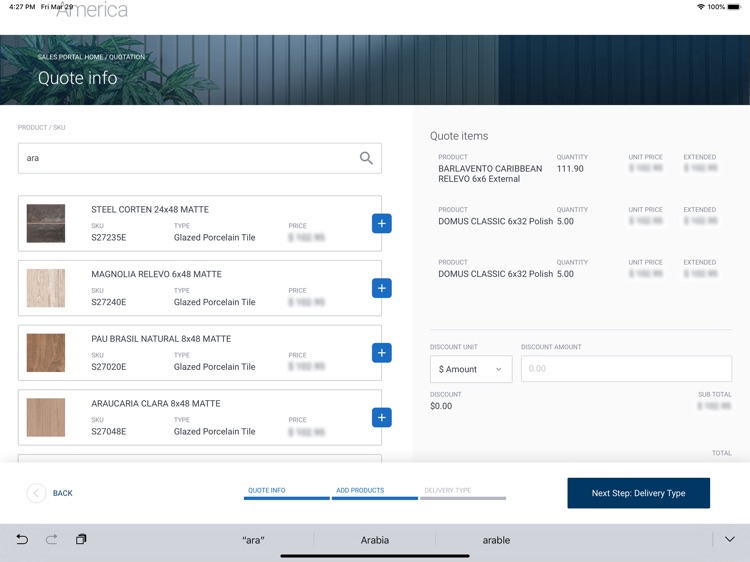The width and height of the screenshot is (750, 562).
Task: Tap the keyboard paste clipboard icon
Action: point(81,539)
